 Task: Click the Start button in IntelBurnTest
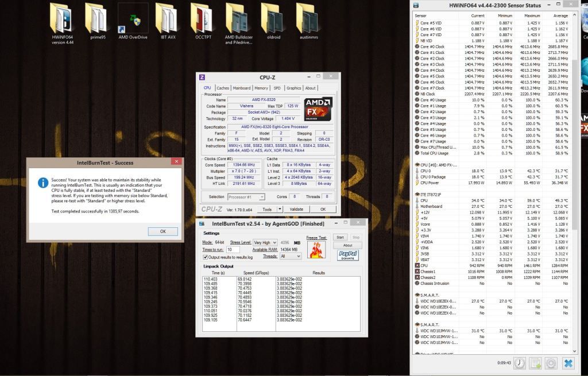coord(341,237)
